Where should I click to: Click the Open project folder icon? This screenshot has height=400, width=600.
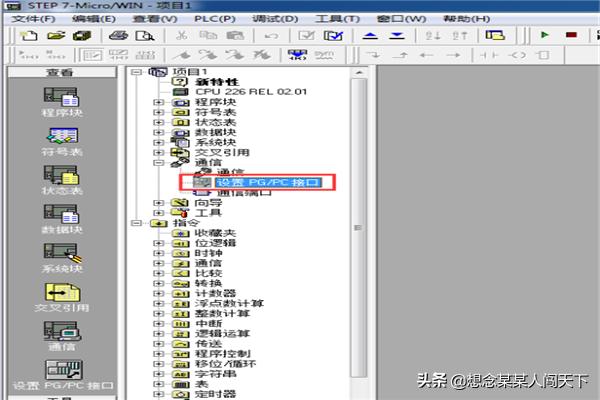(x=56, y=36)
